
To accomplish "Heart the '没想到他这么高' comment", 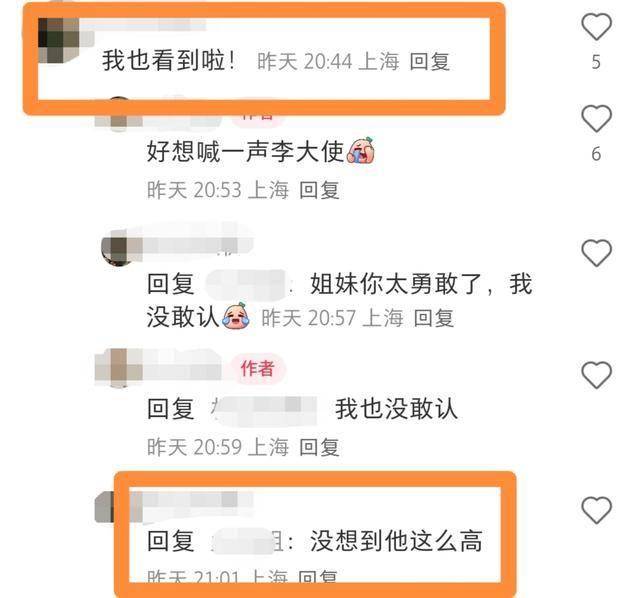I will point(596,510).
